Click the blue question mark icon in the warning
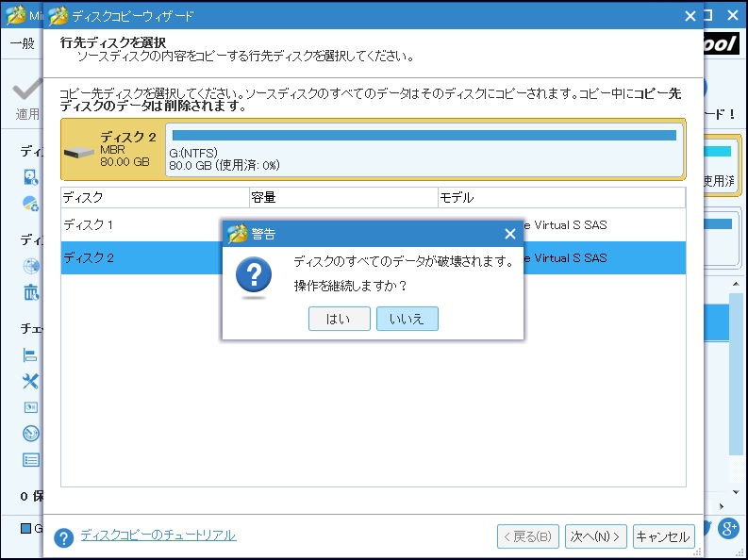 (x=254, y=275)
